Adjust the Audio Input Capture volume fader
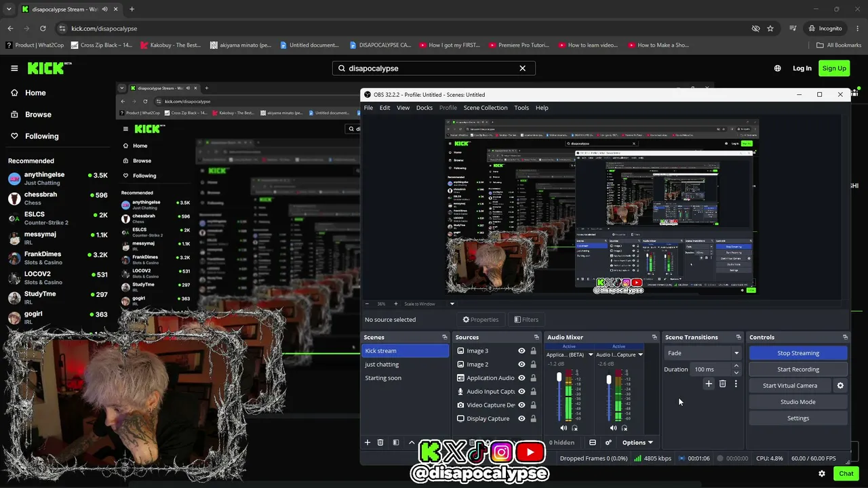Image resolution: width=868 pixels, height=488 pixels. pyautogui.click(x=608, y=380)
